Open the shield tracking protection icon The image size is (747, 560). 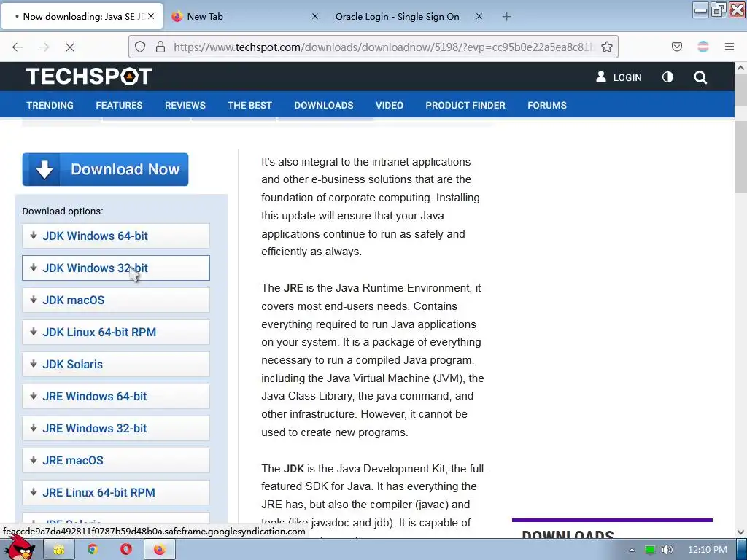139,47
